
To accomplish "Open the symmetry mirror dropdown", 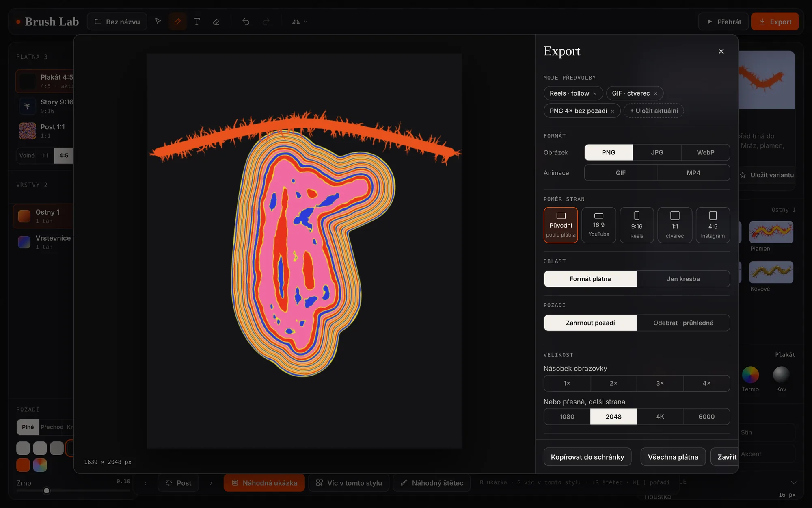I will [x=300, y=21].
